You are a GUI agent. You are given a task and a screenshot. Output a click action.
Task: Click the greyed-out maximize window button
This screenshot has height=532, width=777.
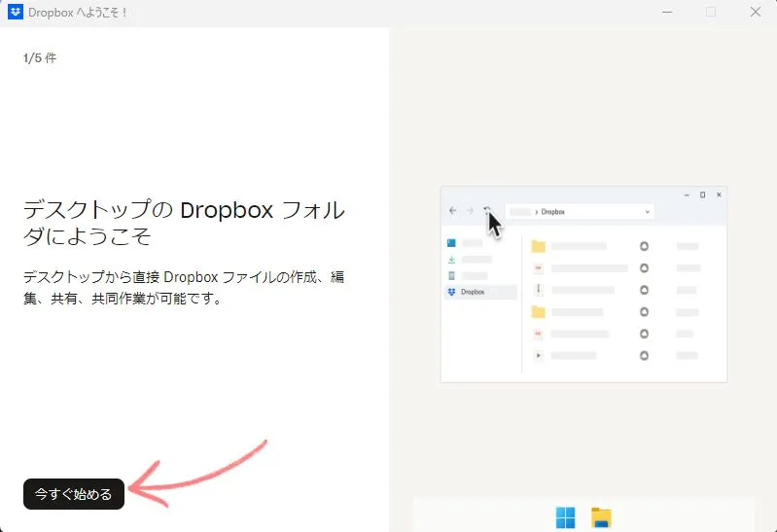coord(711,12)
